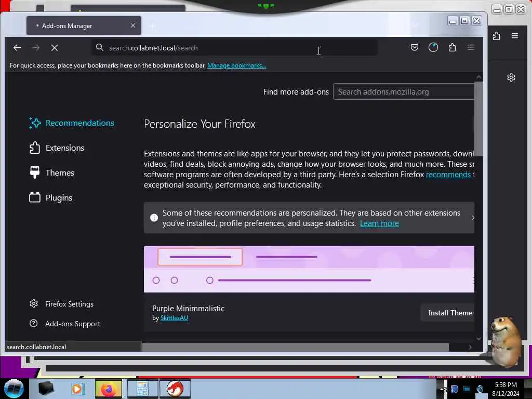Focus the Search addons.mozilla.org field

tap(403, 91)
